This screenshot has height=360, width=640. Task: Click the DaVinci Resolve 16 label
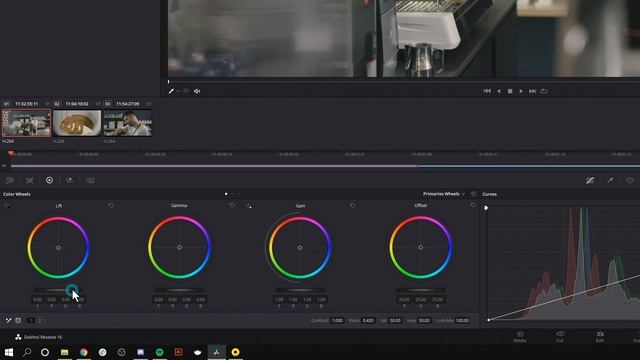(x=43, y=337)
